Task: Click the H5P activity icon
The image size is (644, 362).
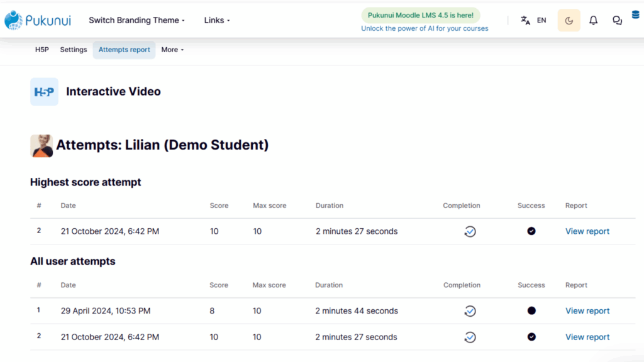Action: coord(45,92)
